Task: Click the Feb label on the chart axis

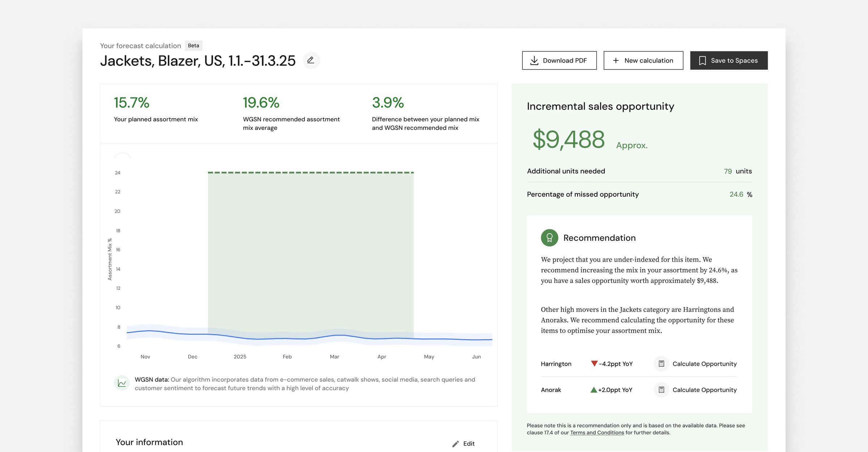Action: pyautogui.click(x=287, y=357)
